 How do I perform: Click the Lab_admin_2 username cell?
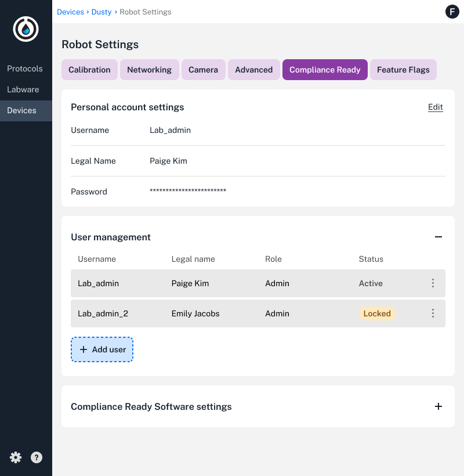tap(103, 313)
